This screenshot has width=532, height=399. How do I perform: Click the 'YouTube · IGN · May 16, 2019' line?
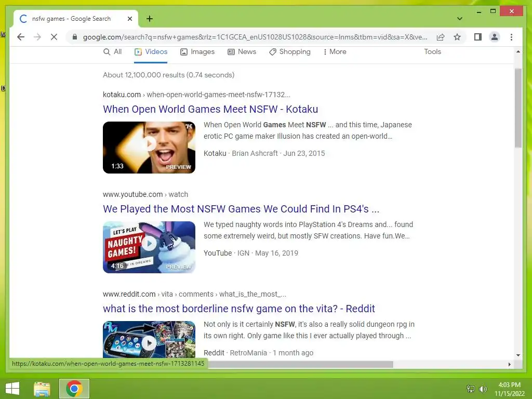[251, 253]
